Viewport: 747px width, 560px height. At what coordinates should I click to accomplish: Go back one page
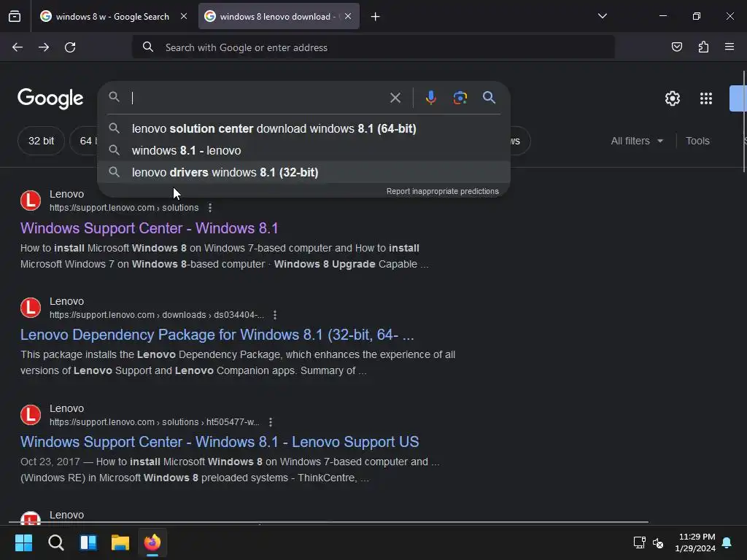18,47
